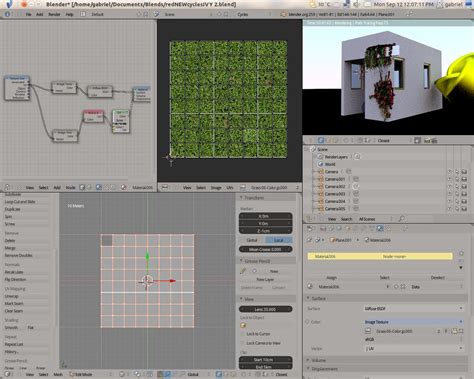Open Color Image Texture dropdown
This screenshot has width=474, height=379.
[x=413, y=322]
